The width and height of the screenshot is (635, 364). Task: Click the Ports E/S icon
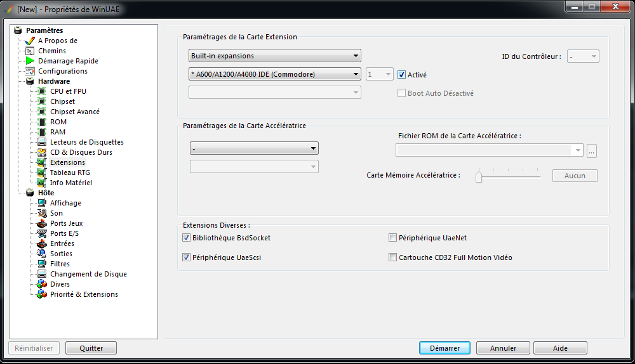click(42, 233)
